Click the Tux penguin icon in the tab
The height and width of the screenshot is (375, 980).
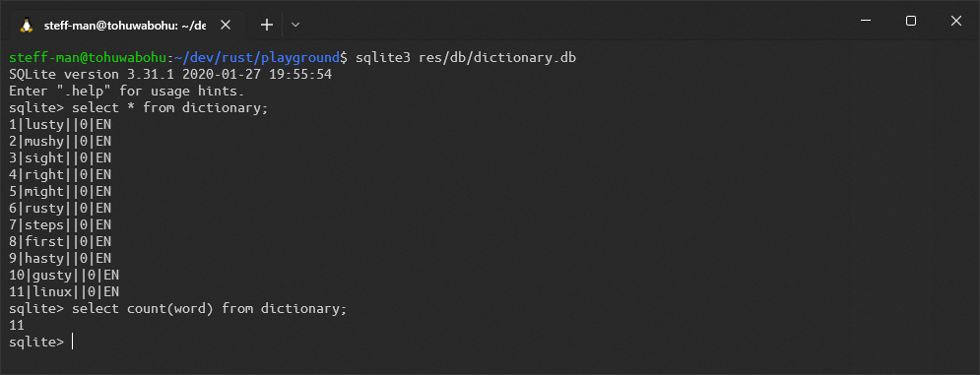coord(27,25)
